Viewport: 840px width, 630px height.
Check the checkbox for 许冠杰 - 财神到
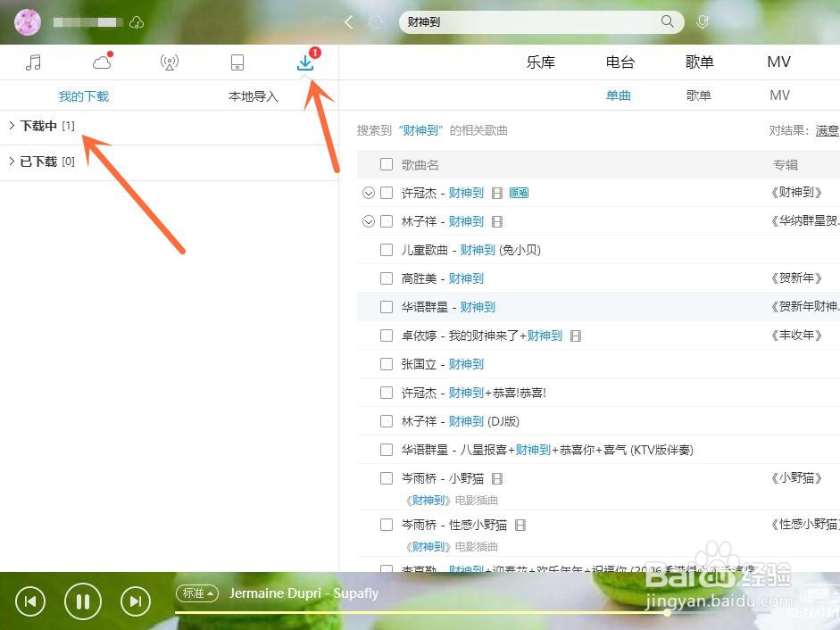tap(387, 193)
